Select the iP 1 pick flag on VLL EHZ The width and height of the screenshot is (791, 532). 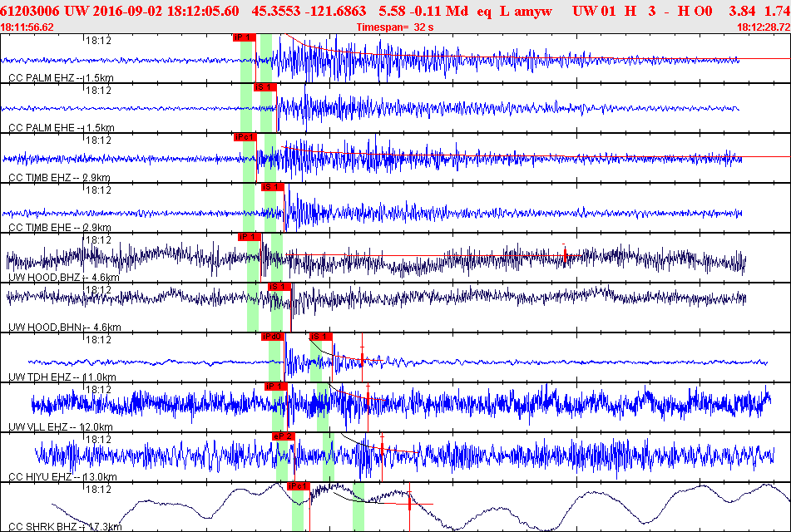[x=276, y=387]
